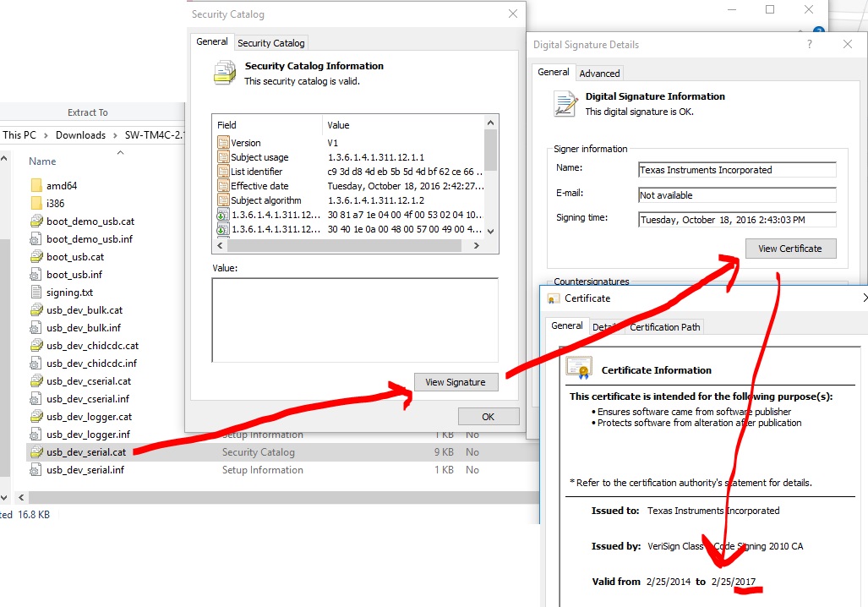Click the Signing time field
The height and width of the screenshot is (607, 868).
[737, 220]
